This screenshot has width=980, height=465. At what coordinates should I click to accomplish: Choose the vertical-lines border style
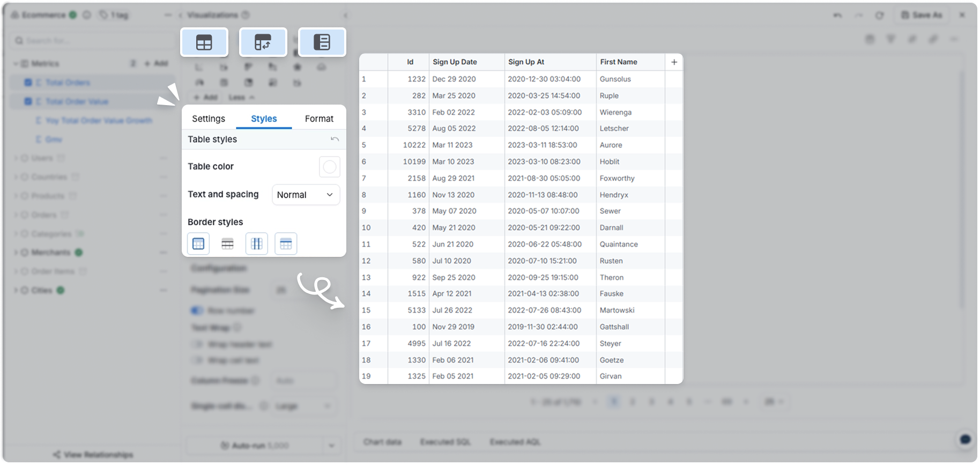257,244
